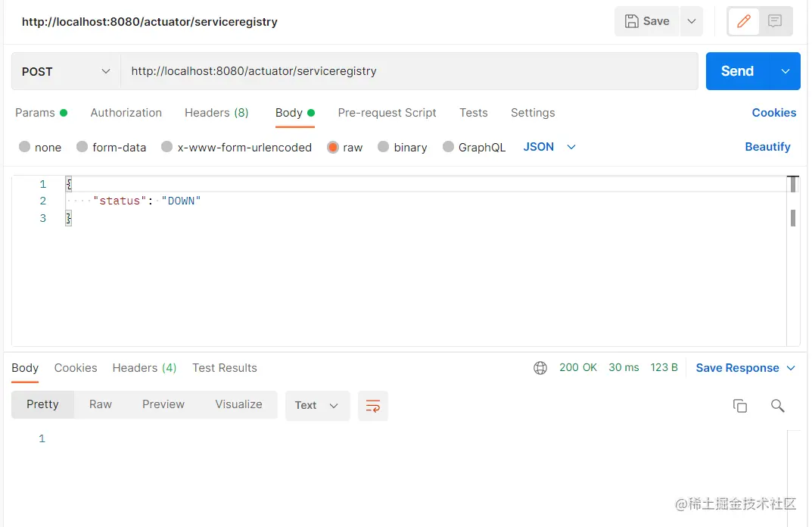The height and width of the screenshot is (527, 812).
Task: Choose x-www-form-urlencoded body type
Action: click(x=236, y=147)
